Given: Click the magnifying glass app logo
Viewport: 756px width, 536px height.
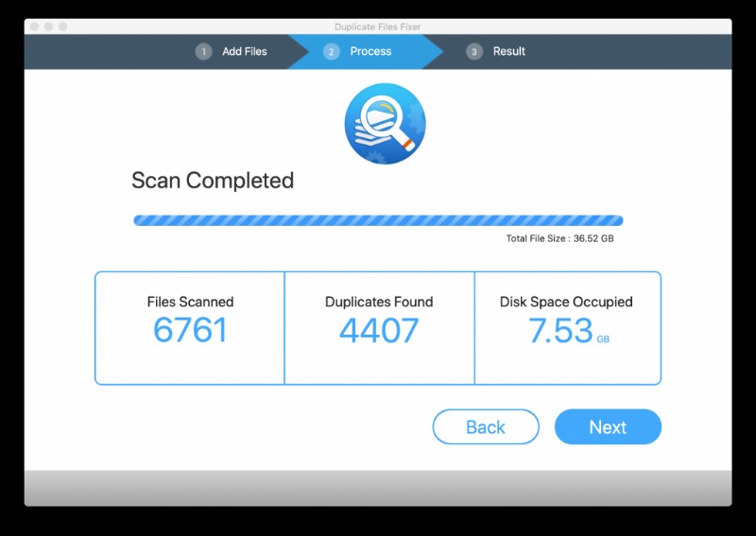Looking at the screenshot, I should (x=385, y=124).
